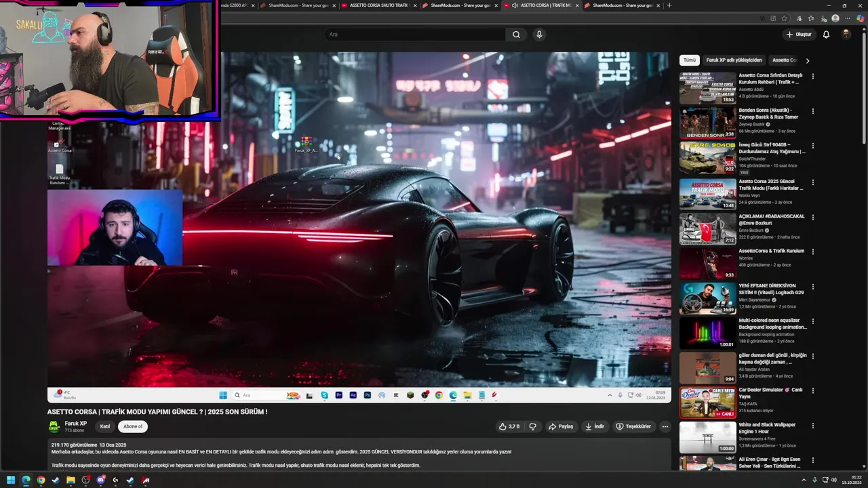Open options for Car Dealer Simulator stream
Screen dimensions: 868x488
point(813,391)
